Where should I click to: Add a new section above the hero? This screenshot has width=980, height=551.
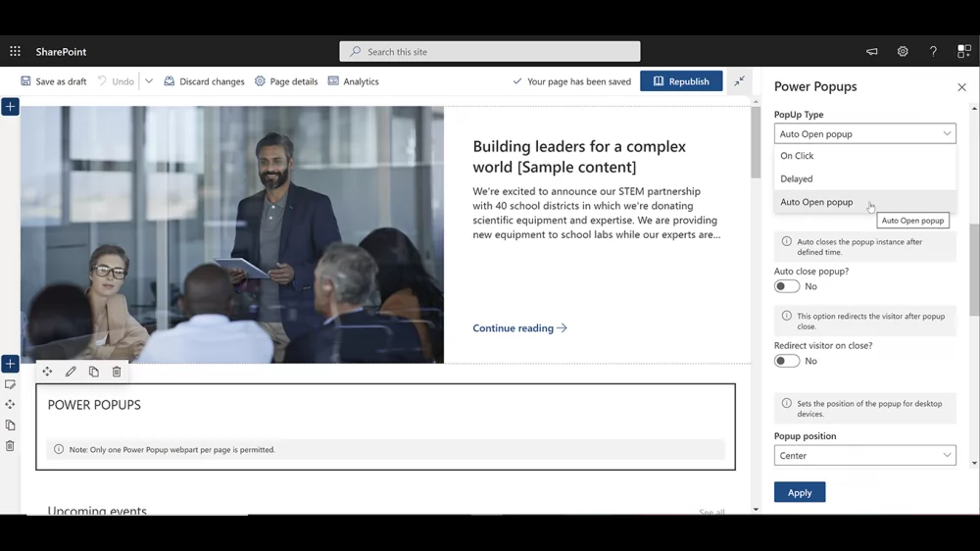10,106
